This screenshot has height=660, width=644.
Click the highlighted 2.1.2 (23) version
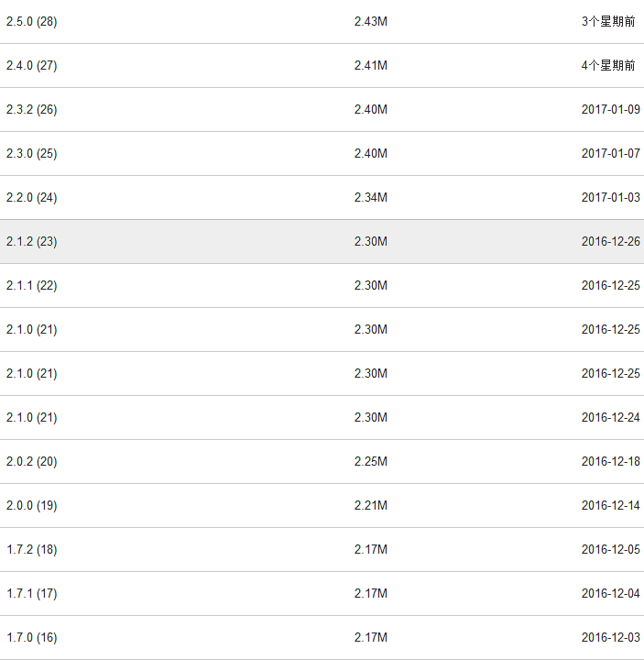coord(32,241)
